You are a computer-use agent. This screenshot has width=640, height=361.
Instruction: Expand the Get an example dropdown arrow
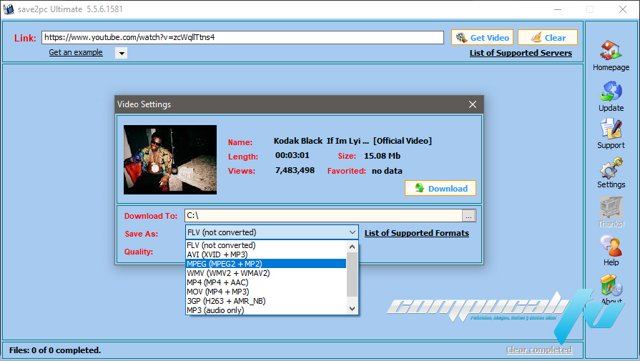pos(121,53)
